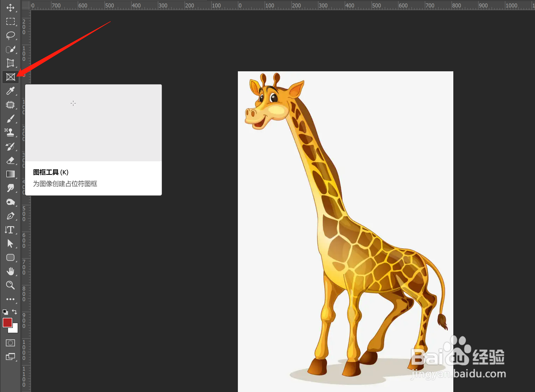535x392 pixels.
Task: Select the Frame tool
Action: point(10,77)
